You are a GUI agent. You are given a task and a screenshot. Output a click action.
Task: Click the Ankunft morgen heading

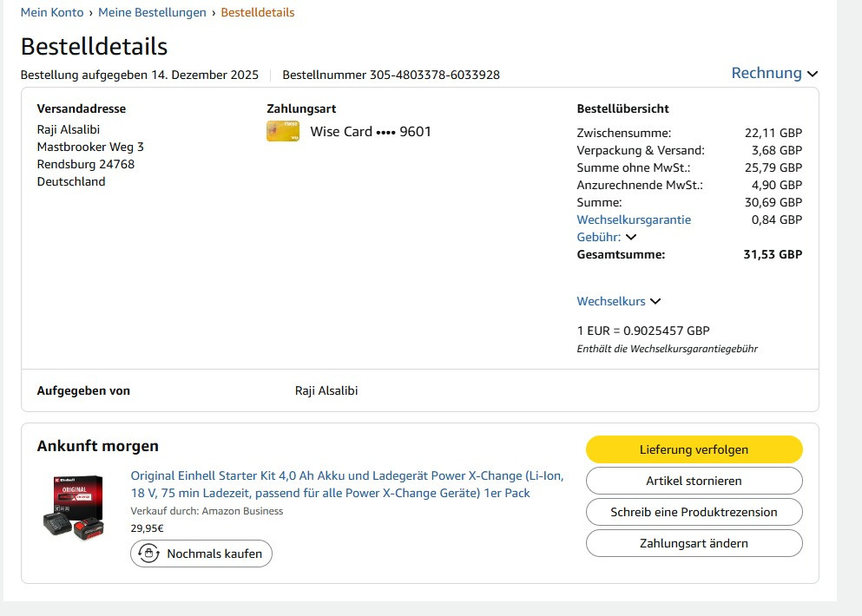98,446
